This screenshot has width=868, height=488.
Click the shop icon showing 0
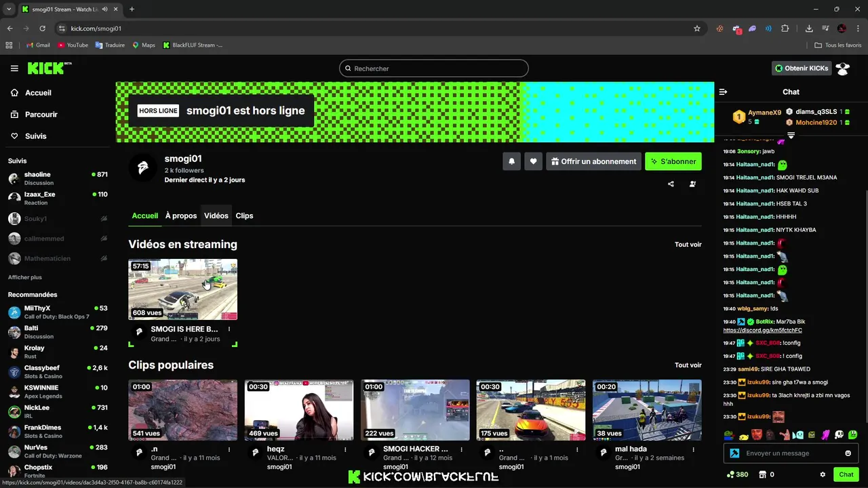[x=762, y=474]
